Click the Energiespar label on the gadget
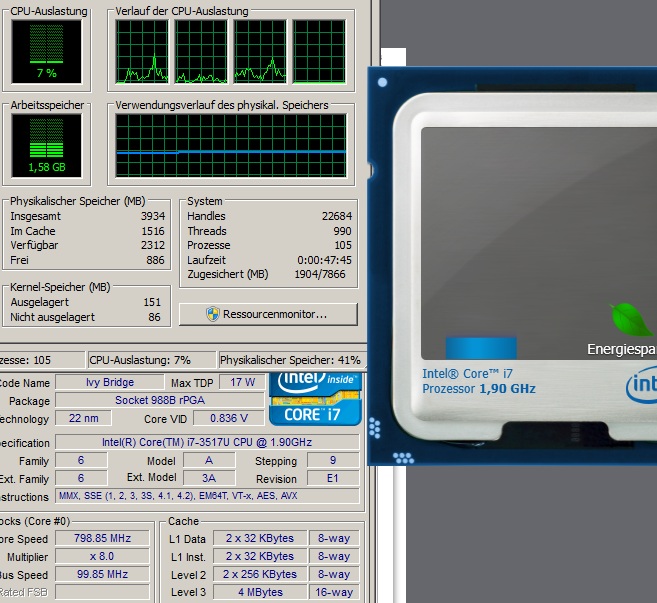This screenshot has width=657, height=603. pos(622,349)
